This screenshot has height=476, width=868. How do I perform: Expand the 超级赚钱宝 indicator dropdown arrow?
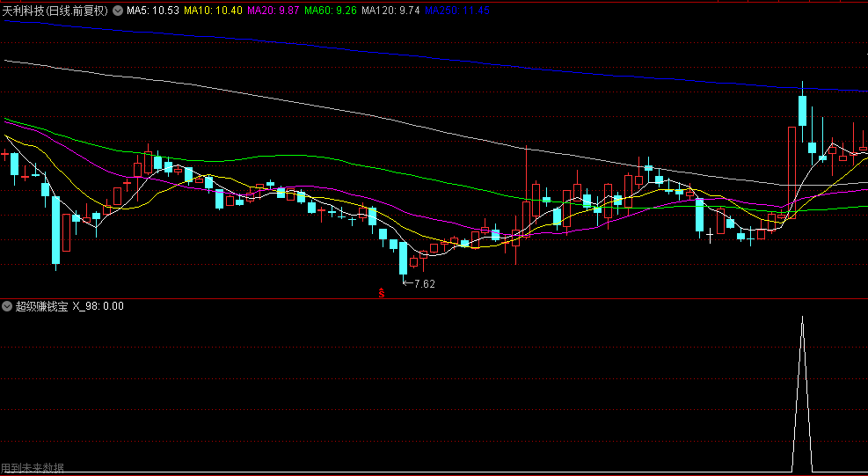7,306
